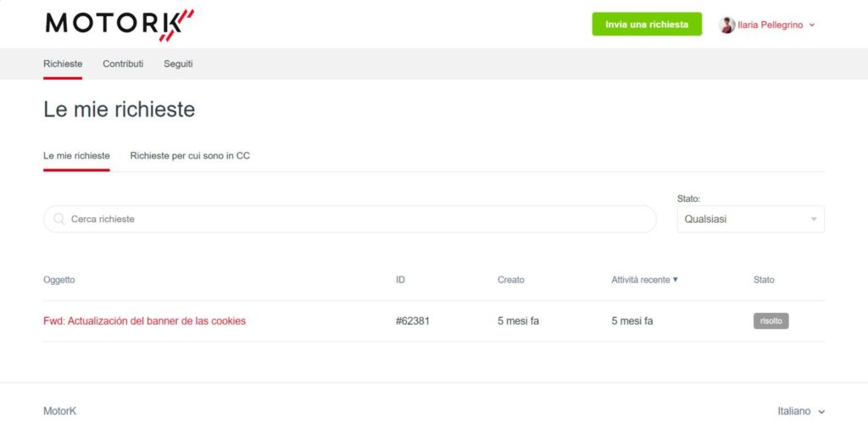Sort by the Attività recente column header
The height and width of the screenshot is (440, 868).
(x=641, y=280)
